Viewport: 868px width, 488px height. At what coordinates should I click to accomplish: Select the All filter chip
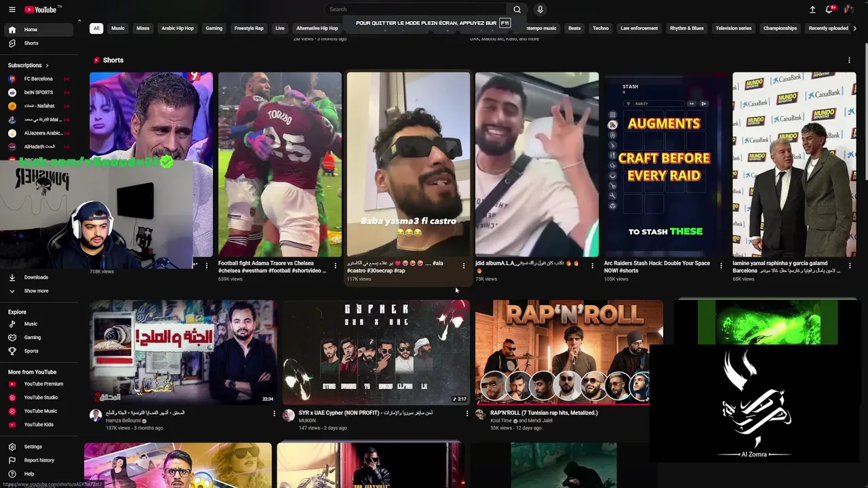tap(96, 28)
